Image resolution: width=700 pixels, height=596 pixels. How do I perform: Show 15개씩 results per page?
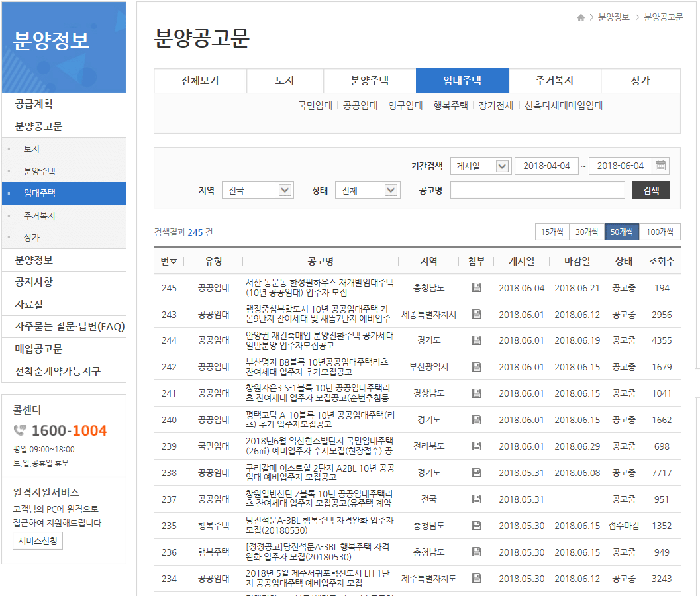[552, 232]
